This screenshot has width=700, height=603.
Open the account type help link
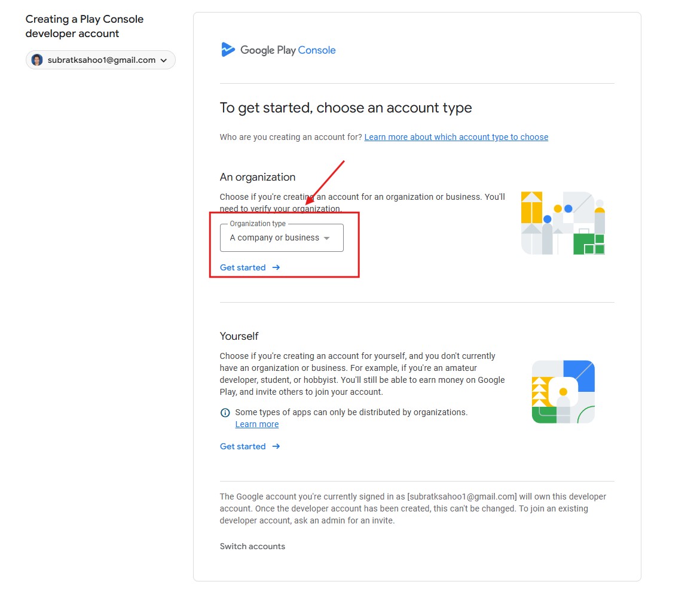(x=456, y=137)
